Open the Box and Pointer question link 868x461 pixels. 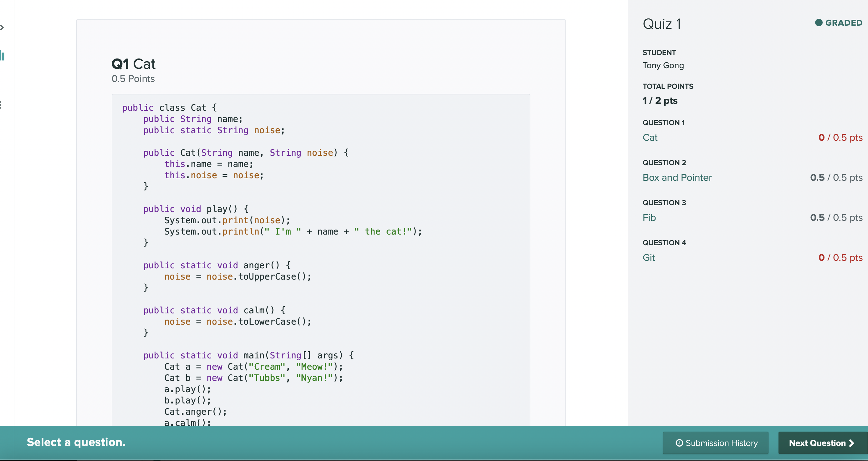[x=677, y=177]
